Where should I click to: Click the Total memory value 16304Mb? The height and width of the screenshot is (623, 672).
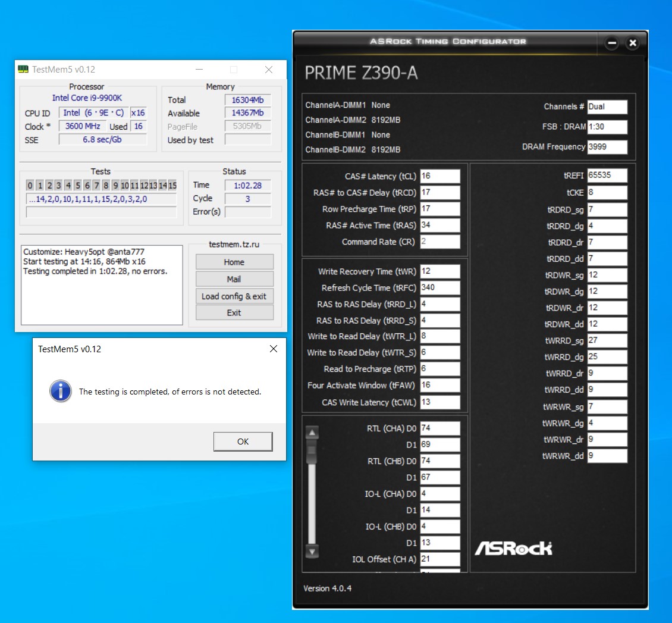(248, 100)
